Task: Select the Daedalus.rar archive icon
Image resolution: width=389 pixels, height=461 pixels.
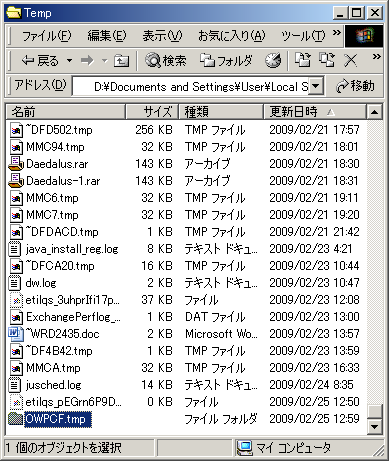Action: [15, 164]
